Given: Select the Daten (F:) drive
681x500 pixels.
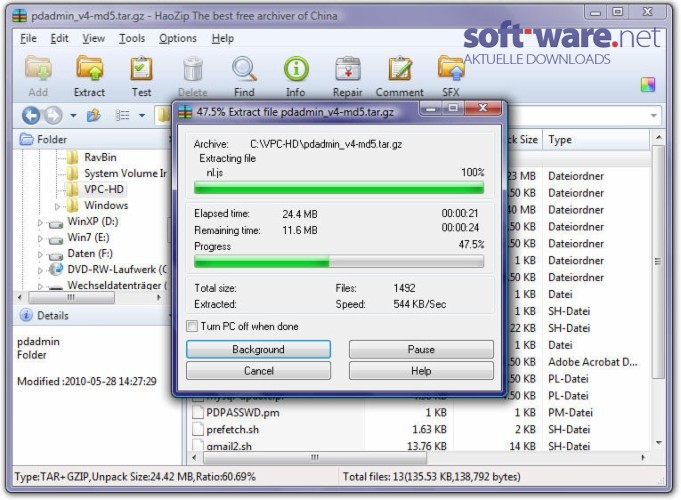Looking at the screenshot, I should click(90, 254).
